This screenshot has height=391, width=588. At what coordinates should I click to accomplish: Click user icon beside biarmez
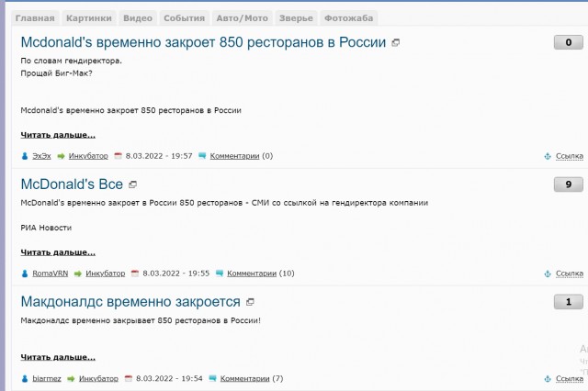(25, 379)
